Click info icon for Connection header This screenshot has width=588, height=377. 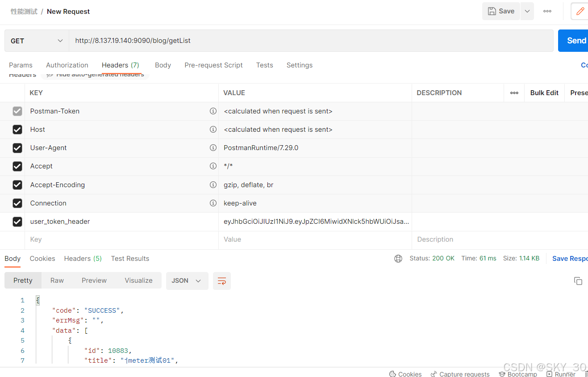pos(213,203)
